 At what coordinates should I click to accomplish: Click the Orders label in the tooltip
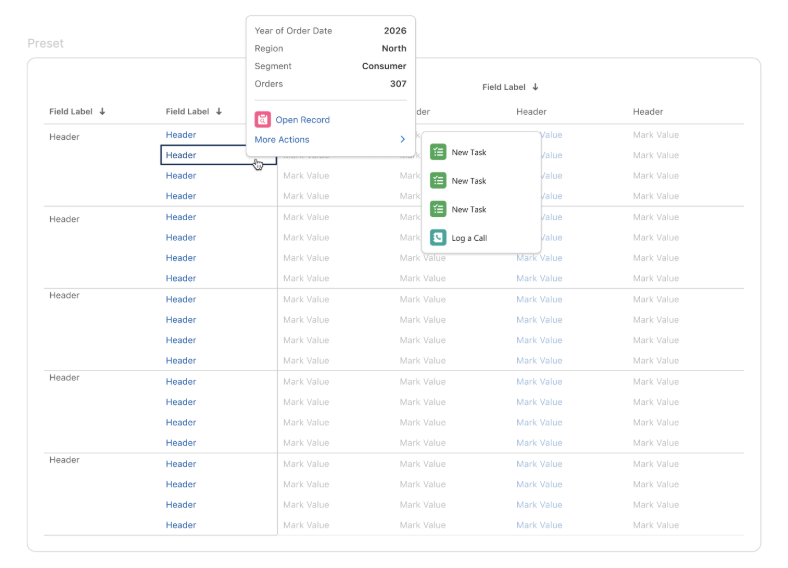tap(268, 84)
